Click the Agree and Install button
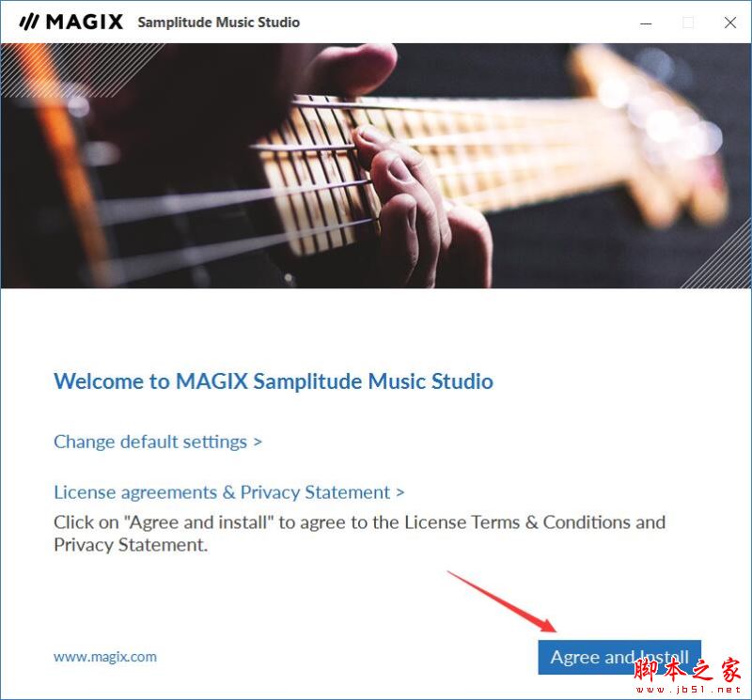Viewport: 752px width, 700px height. 619,657
